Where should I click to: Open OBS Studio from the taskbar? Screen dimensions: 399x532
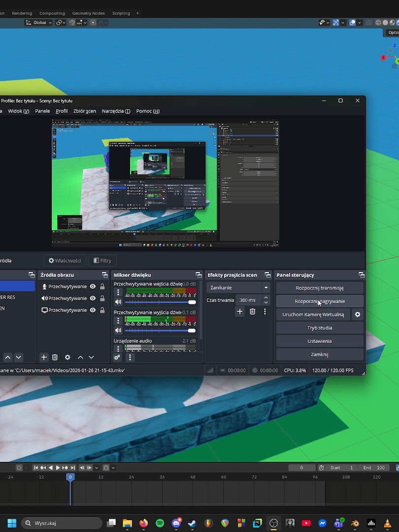click(273, 523)
